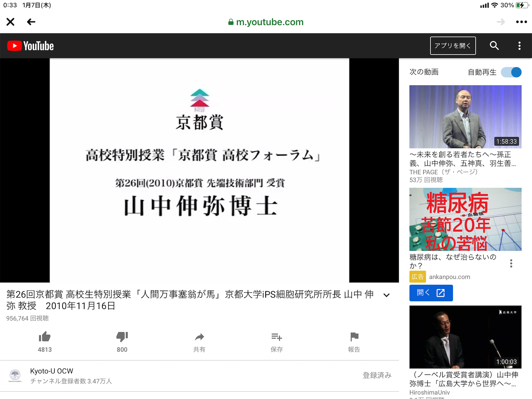Open the ankanpou.com advertiser link

[450, 277]
